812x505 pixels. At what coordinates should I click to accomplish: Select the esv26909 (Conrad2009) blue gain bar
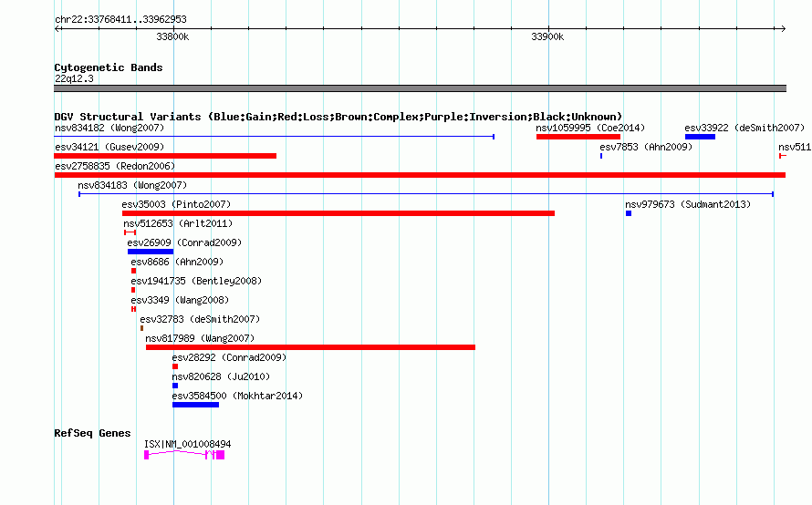click(151, 252)
